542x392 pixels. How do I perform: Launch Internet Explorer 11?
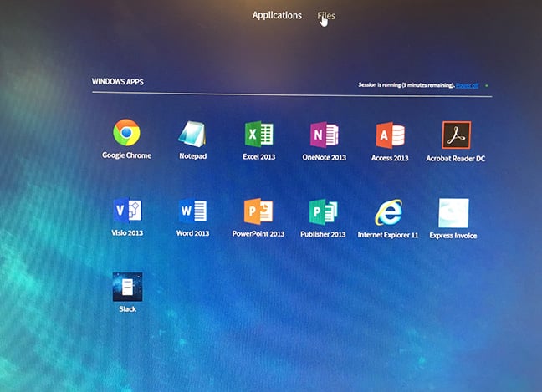pyautogui.click(x=389, y=212)
